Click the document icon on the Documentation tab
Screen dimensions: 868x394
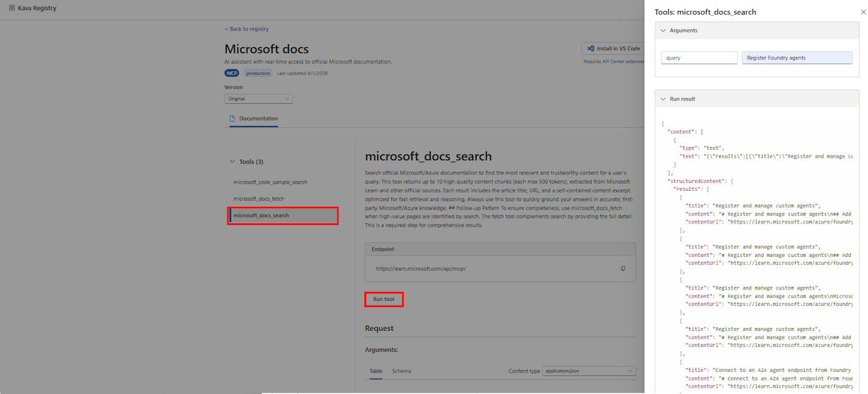(x=232, y=118)
